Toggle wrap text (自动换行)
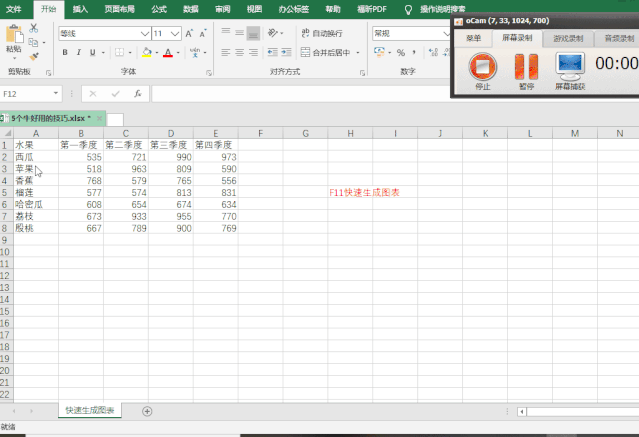639x437 pixels. coord(322,33)
